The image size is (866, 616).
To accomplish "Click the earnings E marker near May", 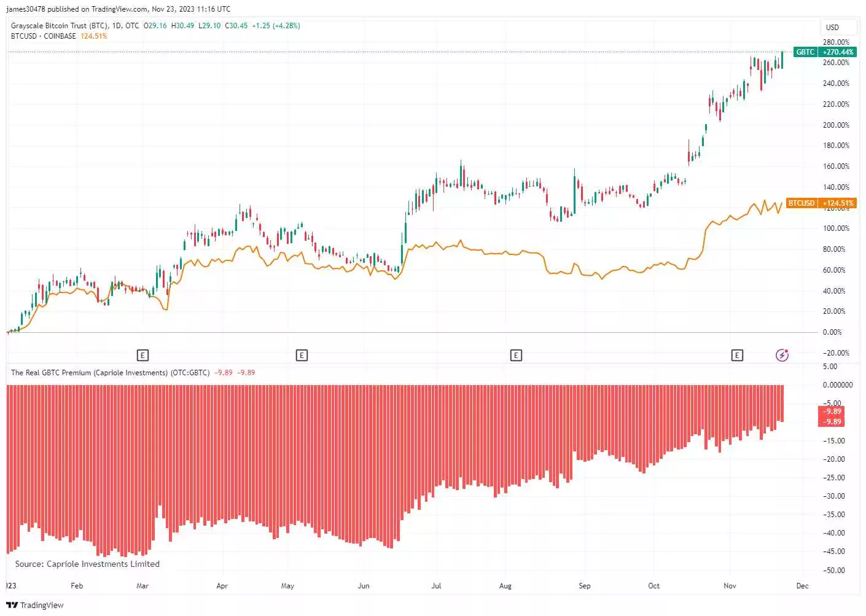I will click(x=302, y=355).
